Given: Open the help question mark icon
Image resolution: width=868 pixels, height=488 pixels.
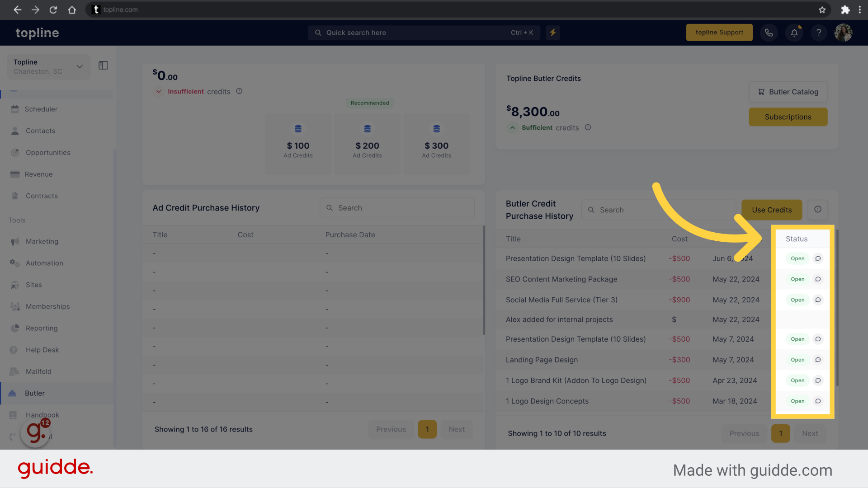Looking at the screenshot, I should tap(818, 33).
